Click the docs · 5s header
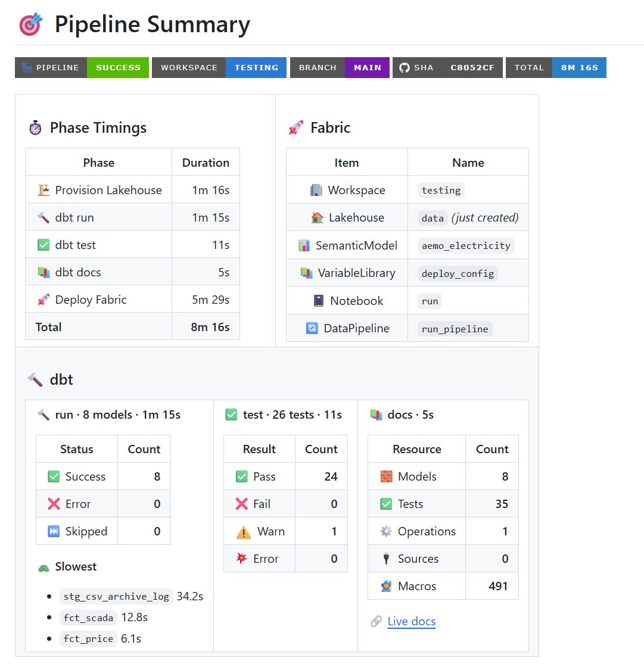Viewport: 644px width, 667px height. point(410,414)
